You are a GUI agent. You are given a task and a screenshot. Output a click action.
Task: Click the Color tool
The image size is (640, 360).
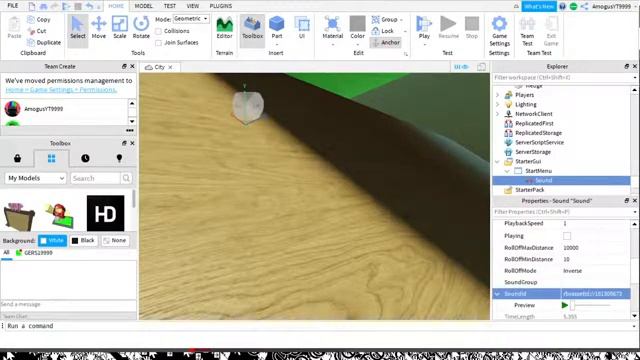[358, 31]
